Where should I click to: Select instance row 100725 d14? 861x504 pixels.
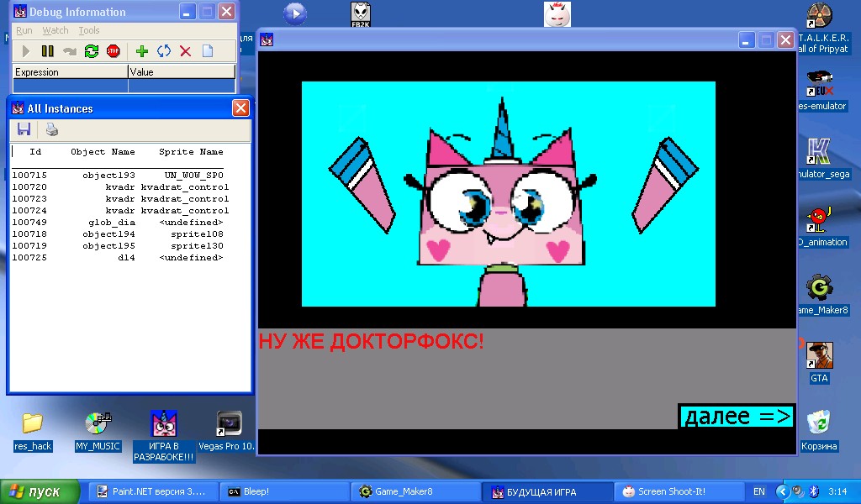pos(118,258)
